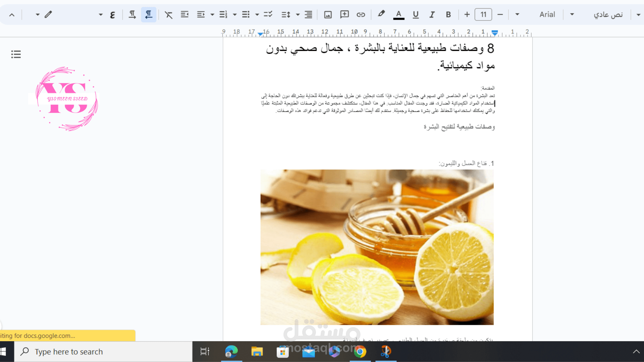Click the font size field showing 11

[483, 14]
